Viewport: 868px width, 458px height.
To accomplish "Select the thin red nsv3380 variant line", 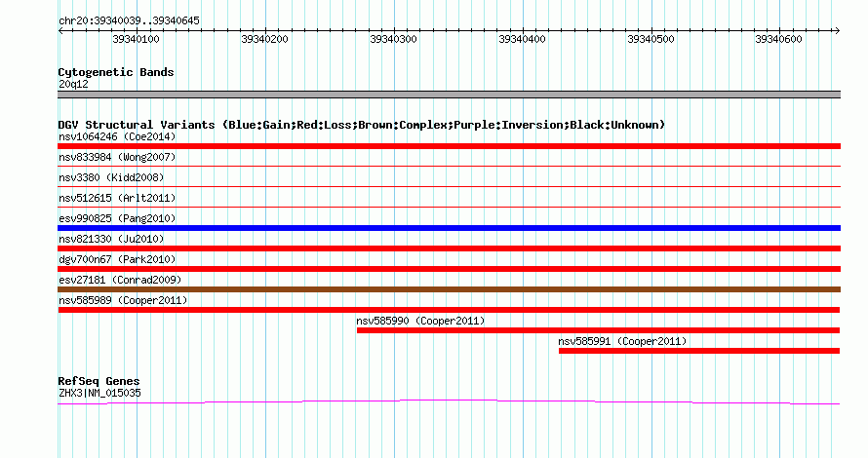I will coord(449,186).
